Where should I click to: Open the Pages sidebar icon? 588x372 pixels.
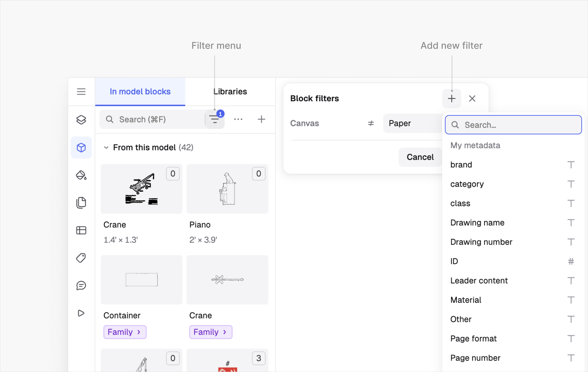pos(81,203)
